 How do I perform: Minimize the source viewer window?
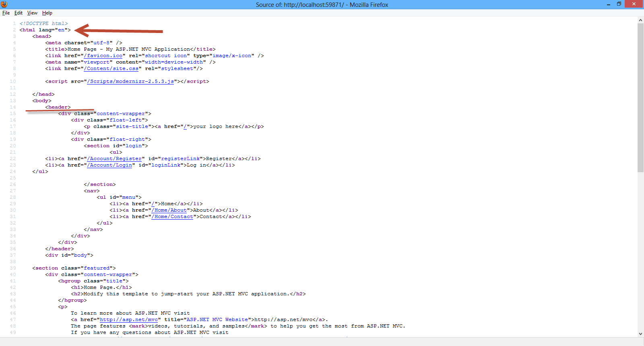[609, 4]
